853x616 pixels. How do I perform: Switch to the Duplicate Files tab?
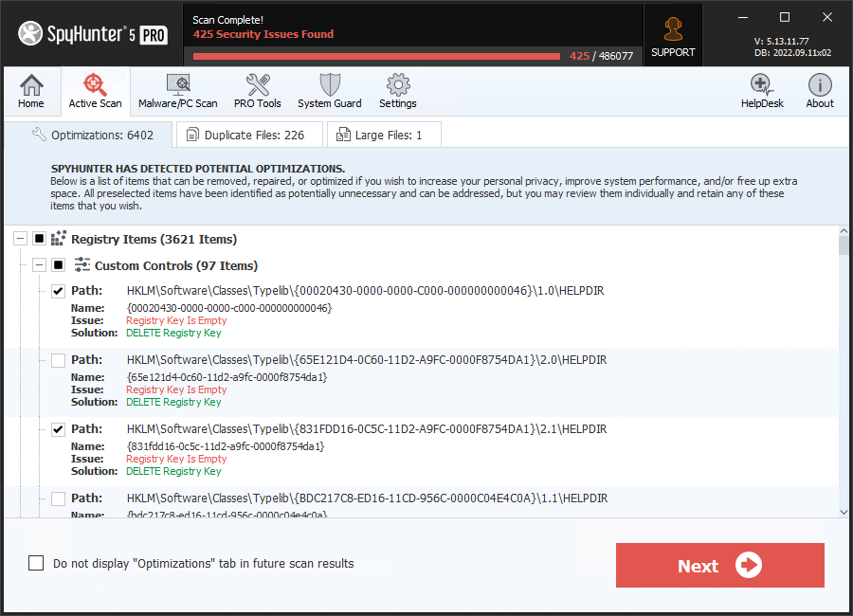click(x=248, y=134)
